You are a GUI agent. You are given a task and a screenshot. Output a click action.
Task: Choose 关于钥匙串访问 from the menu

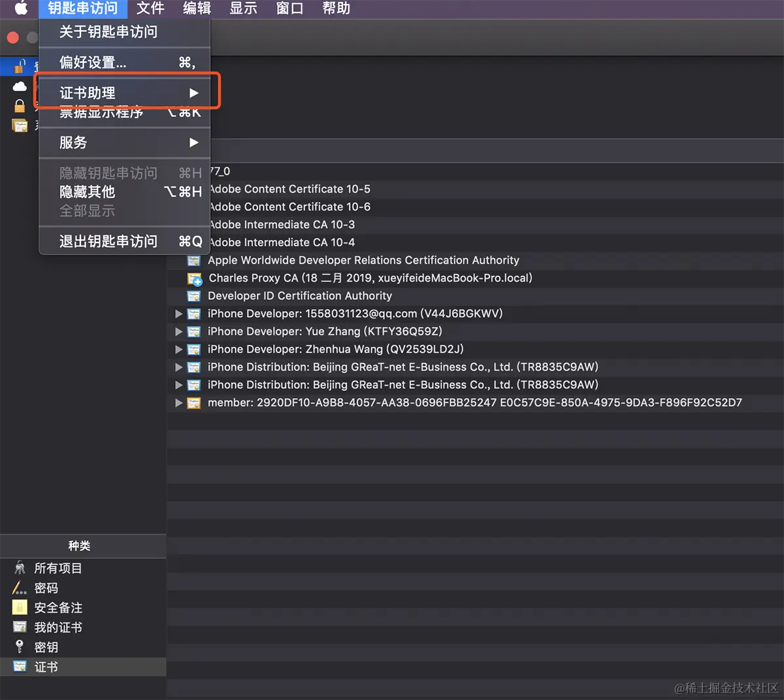pyautogui.click(x=125, y=31)
